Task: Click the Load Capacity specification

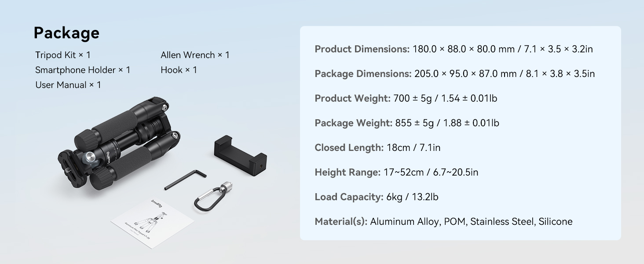Action: 376,197
